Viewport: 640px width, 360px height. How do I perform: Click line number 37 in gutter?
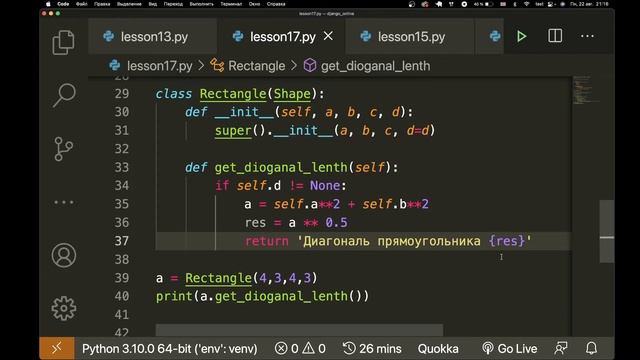tap(122, 241)
